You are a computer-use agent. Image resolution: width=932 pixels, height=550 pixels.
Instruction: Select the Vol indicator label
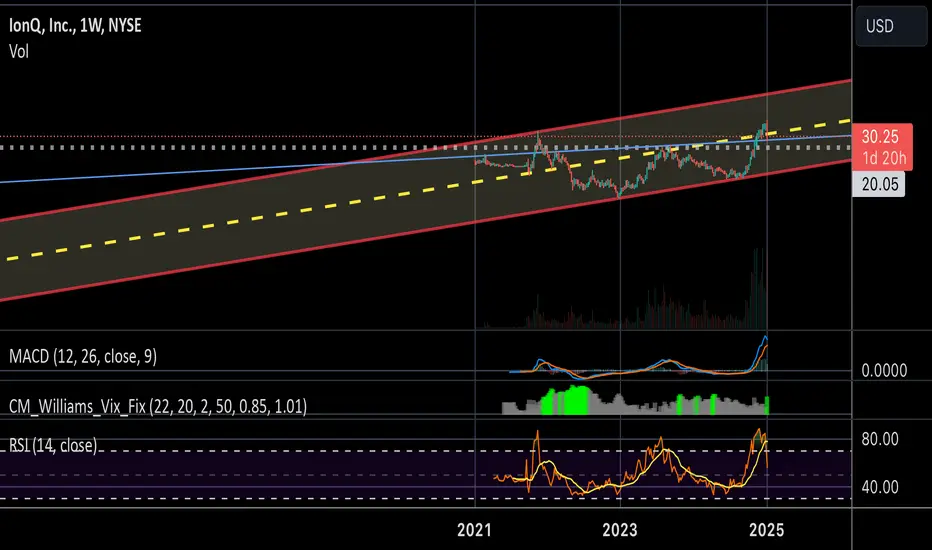pyautogui.click(x=19, y=52)
